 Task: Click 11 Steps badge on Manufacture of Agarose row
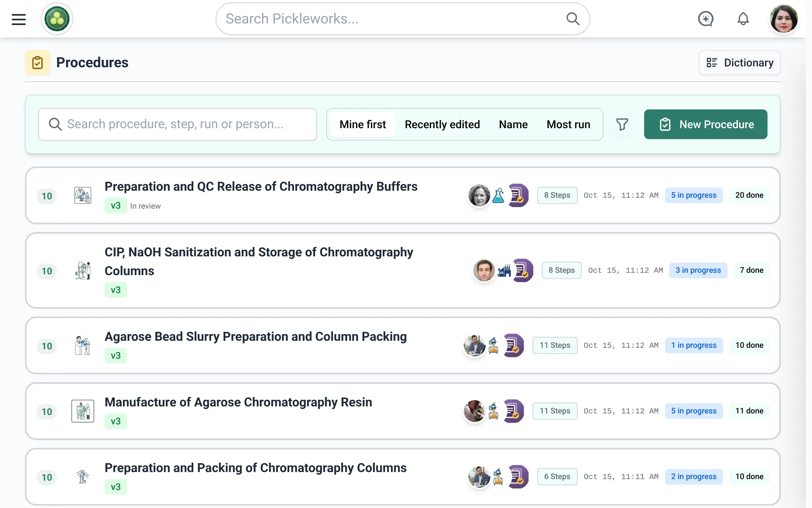point(555,411)
